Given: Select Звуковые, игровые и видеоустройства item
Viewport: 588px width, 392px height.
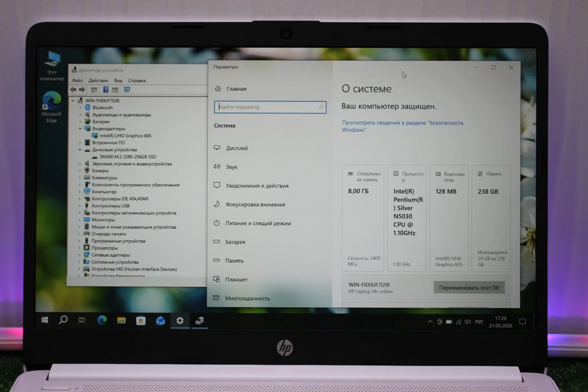Looking at the screenshot, I should 132,164.
